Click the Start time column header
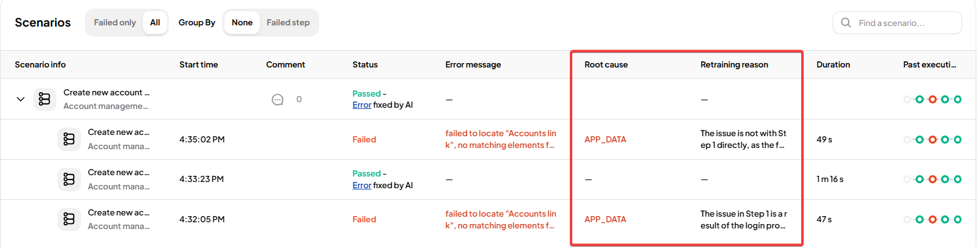 tap(199, 64)
